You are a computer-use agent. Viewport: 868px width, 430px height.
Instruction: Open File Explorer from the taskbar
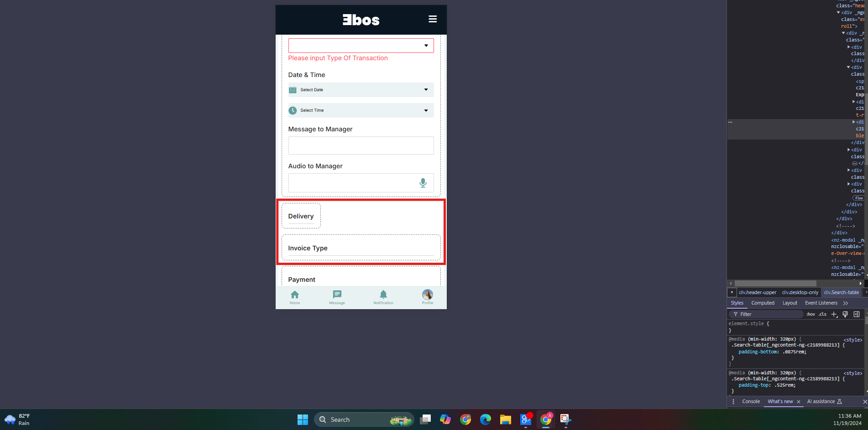(506, 420)
